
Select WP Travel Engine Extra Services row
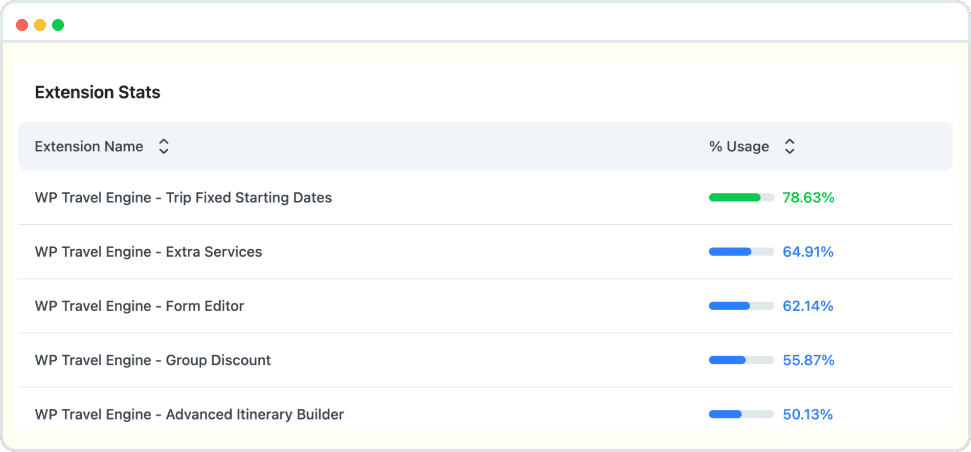[148, 252]
